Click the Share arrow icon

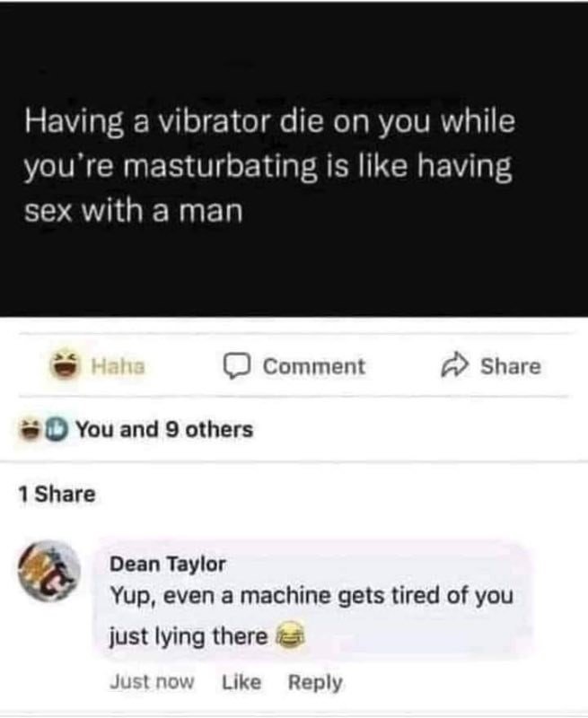click(455, 366)
